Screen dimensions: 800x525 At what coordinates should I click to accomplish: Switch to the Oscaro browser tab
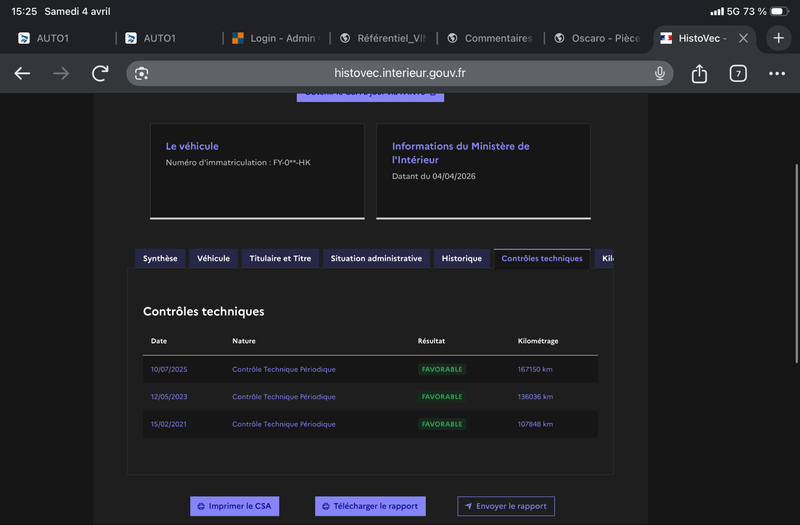pyautogui.click(x=598, y=38)
